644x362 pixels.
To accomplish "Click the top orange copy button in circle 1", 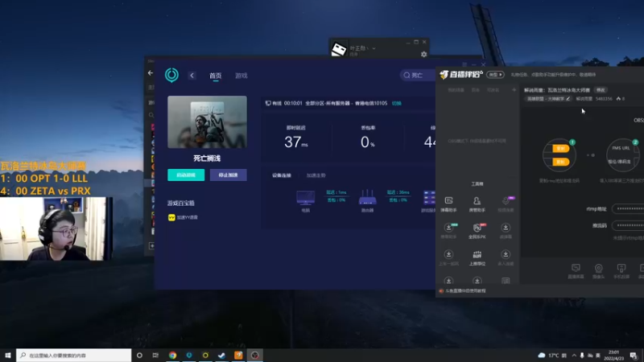I will point(560,149).
